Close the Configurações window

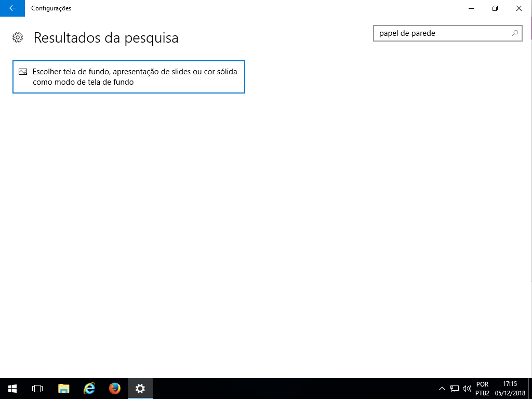coord(519,8)
